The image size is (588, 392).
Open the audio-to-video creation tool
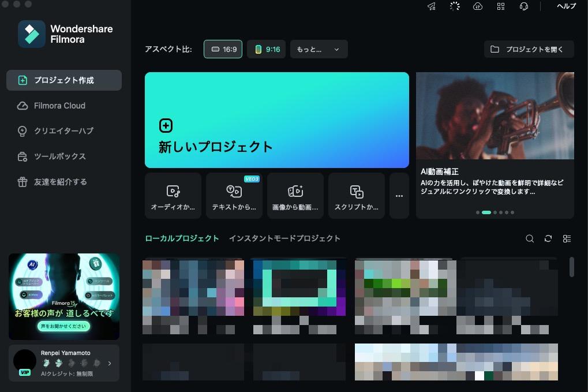click(173, 195)
